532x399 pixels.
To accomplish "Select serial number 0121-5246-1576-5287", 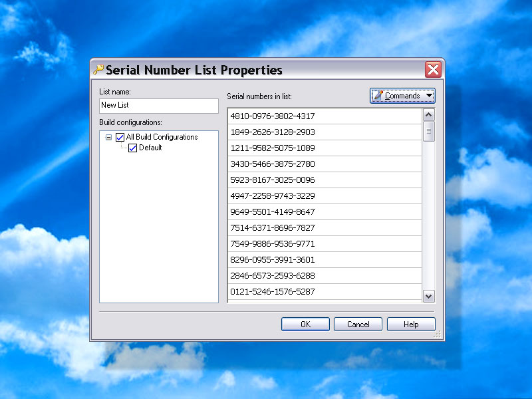I will tap(325, 291).
